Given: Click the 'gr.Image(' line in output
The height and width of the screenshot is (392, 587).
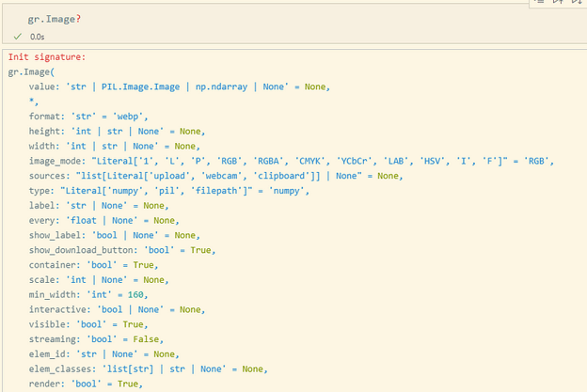Looking at the screenshot, I should click(31, 71).
